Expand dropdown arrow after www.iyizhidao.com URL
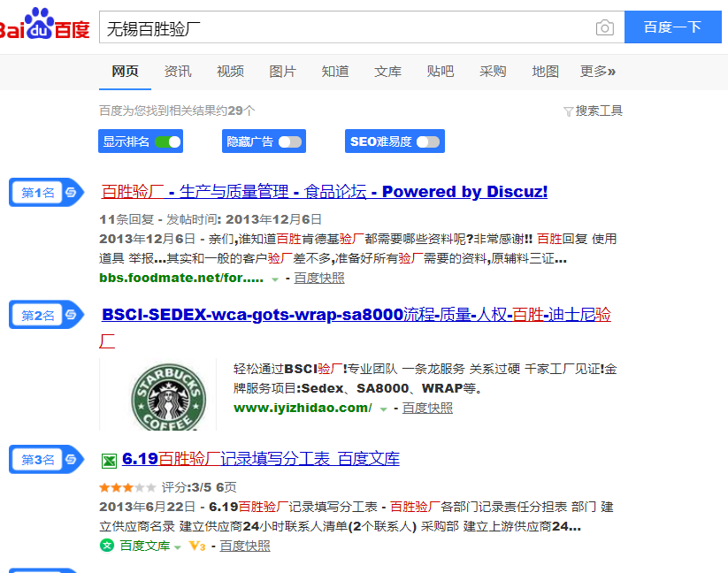The width and height of the screenshot is (728, 573). [384, 409]
